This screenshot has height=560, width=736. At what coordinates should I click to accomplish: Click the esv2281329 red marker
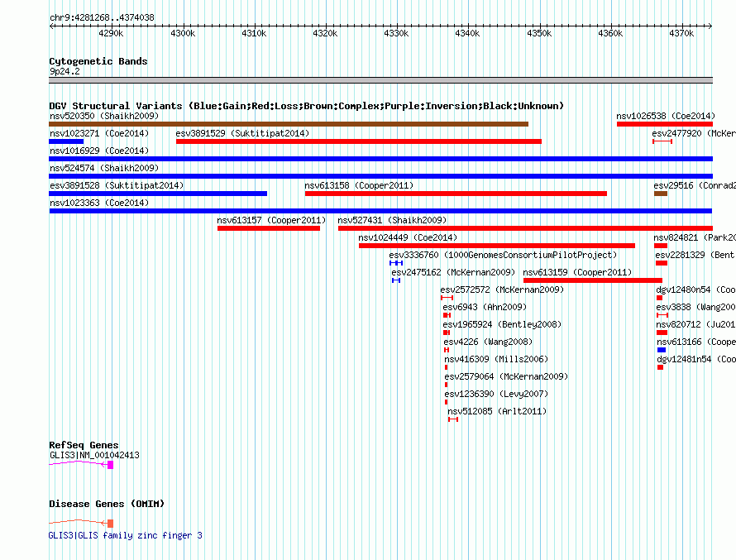(x=662, y=263)
